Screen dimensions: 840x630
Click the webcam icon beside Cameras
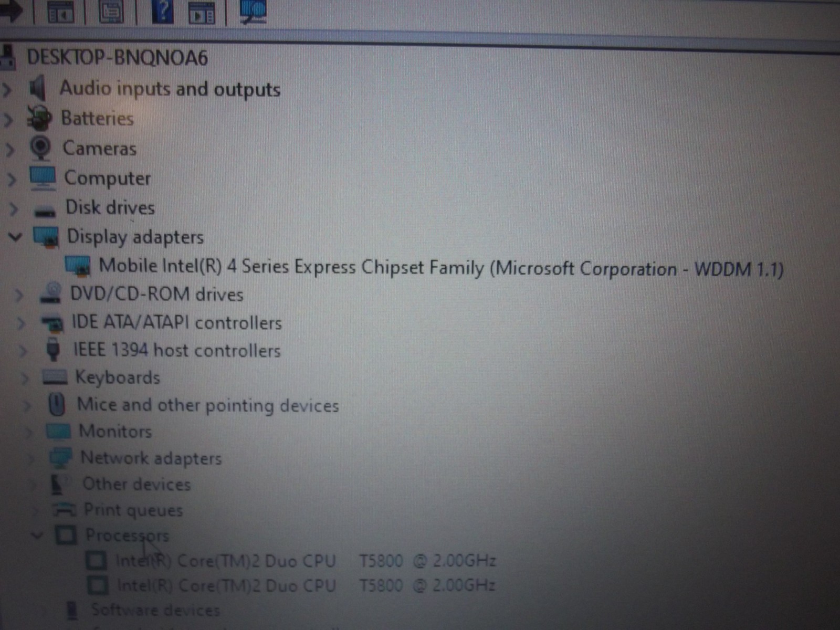coord(40,148)
